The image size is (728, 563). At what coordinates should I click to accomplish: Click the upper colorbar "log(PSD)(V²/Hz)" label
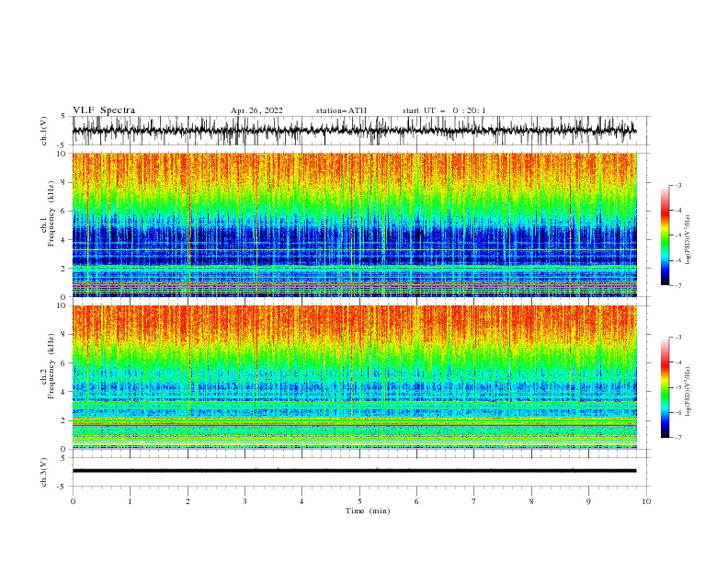[x=688, y=240]
